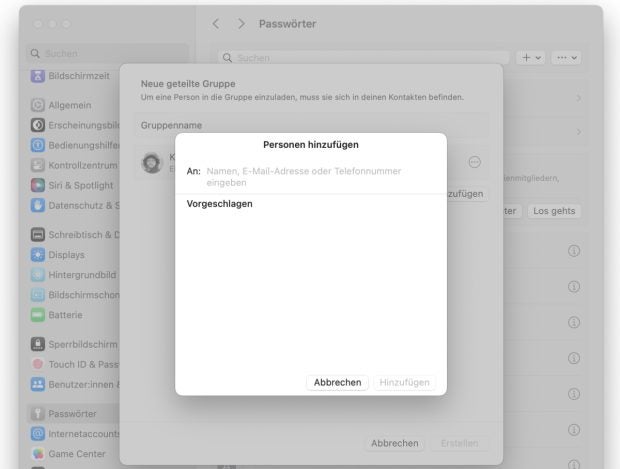Click the An recipient input field
This screenshot has height=469, width=620.
320,177
